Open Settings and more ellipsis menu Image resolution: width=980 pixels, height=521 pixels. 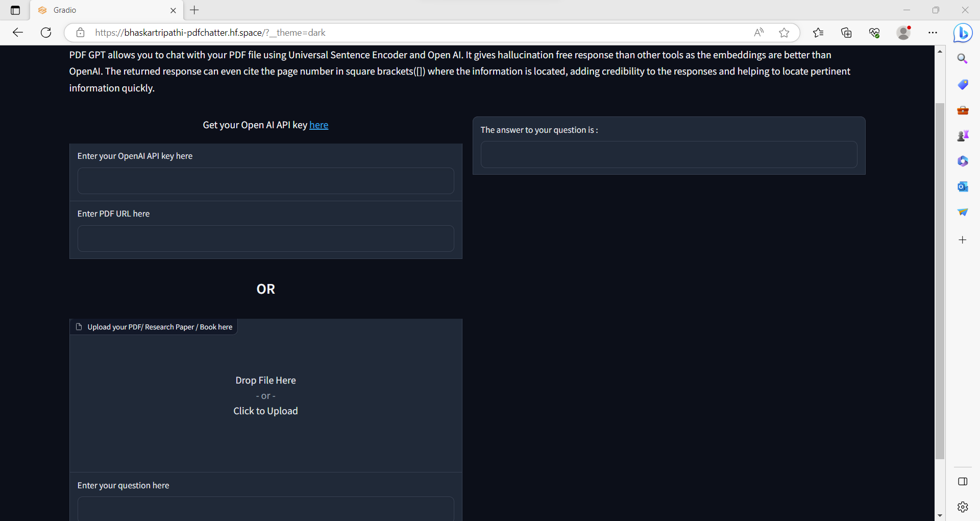click(x=933, y=33)
